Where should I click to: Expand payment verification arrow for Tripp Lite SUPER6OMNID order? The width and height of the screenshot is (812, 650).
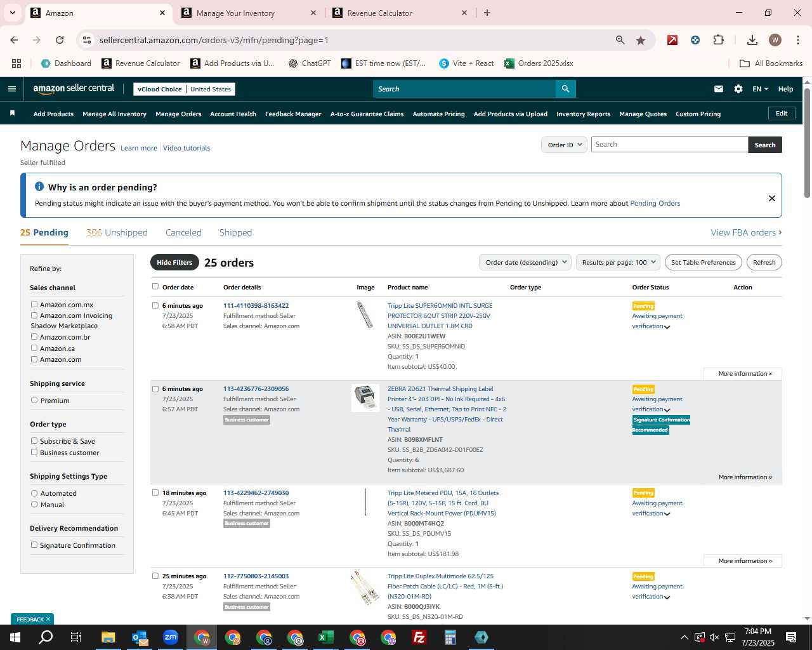[667, 327]
